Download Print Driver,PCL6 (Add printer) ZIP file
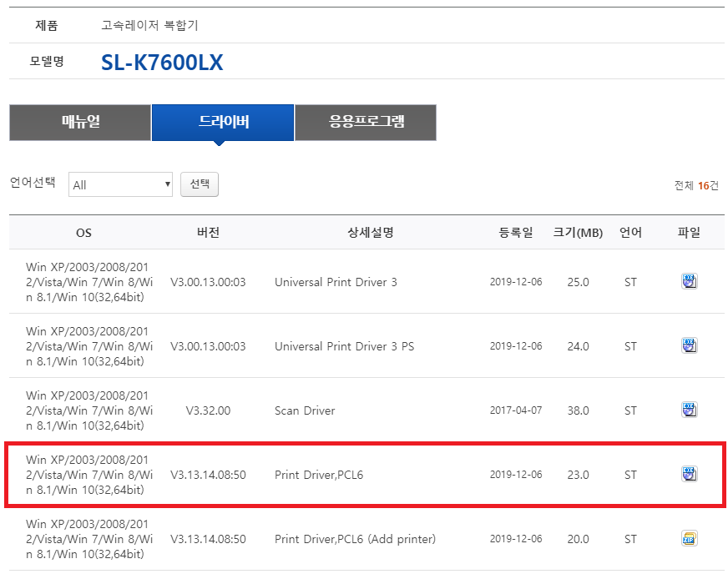 coord(689,538)
